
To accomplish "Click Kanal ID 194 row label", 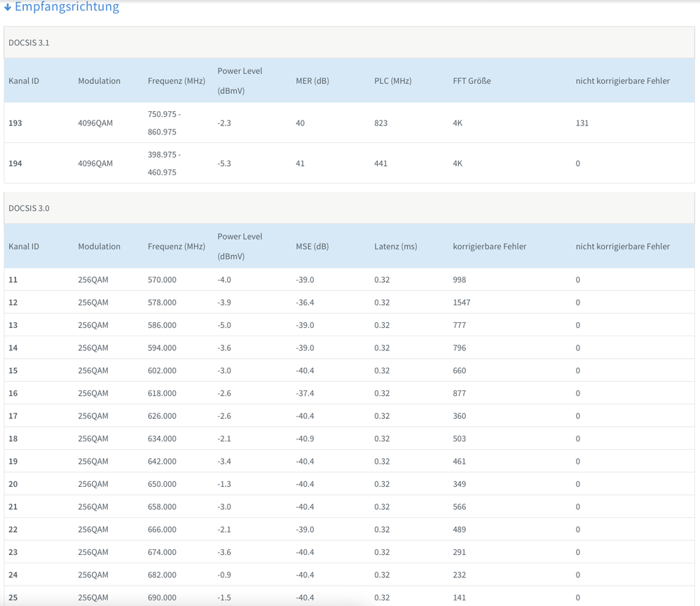I will pos(15,163).
